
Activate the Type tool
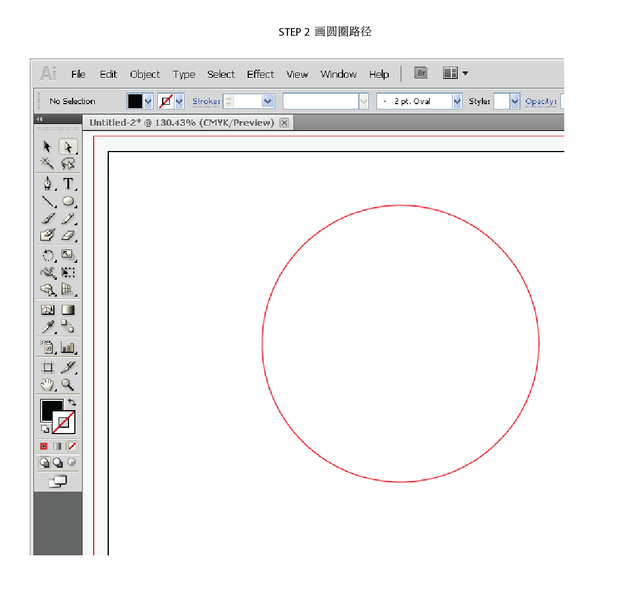click(x=68, y=183)
